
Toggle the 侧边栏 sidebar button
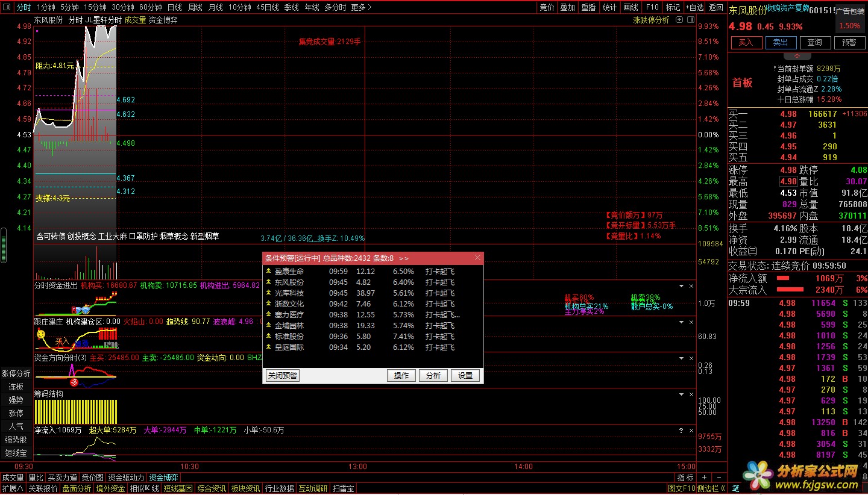[711, 488]
